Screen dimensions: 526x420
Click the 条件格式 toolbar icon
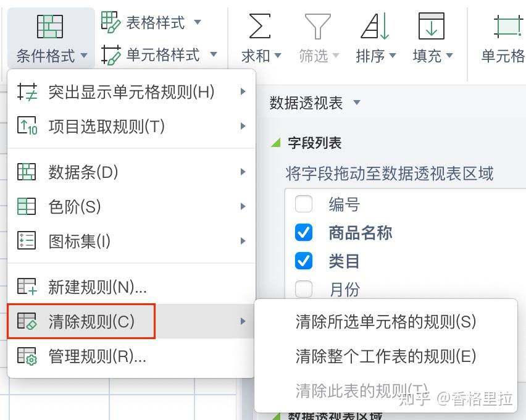coord(50,26)
